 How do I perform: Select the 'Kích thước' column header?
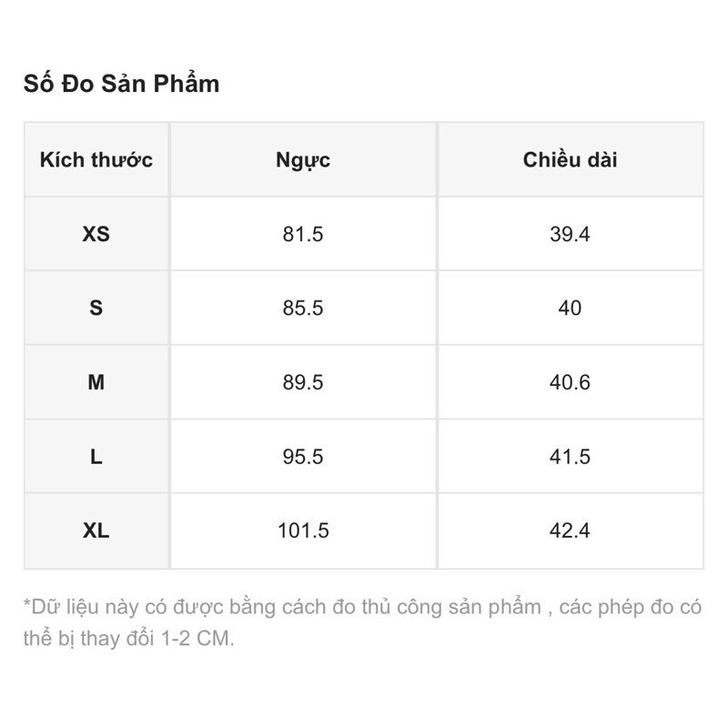pyautogui.click(x=96, y=160)
